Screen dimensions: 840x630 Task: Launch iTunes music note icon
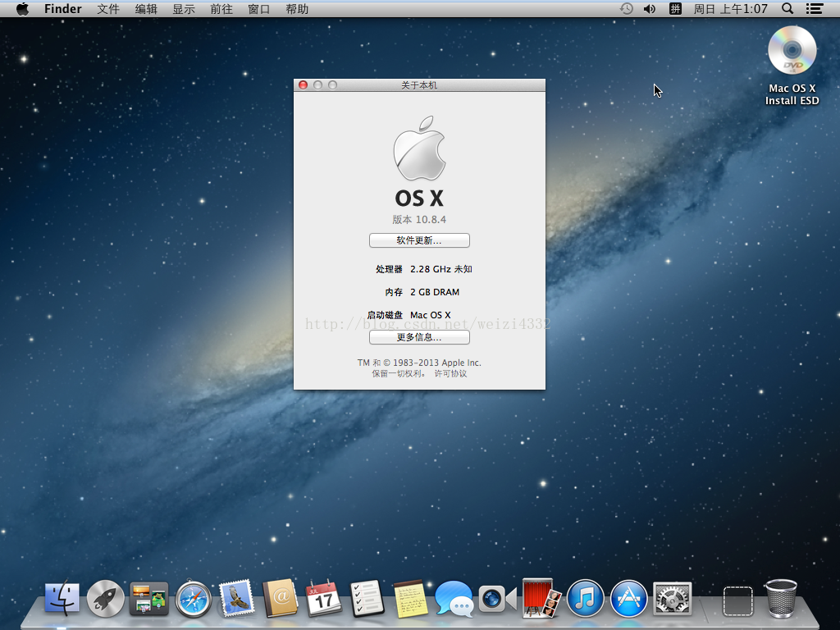click(x=585, y=598)
